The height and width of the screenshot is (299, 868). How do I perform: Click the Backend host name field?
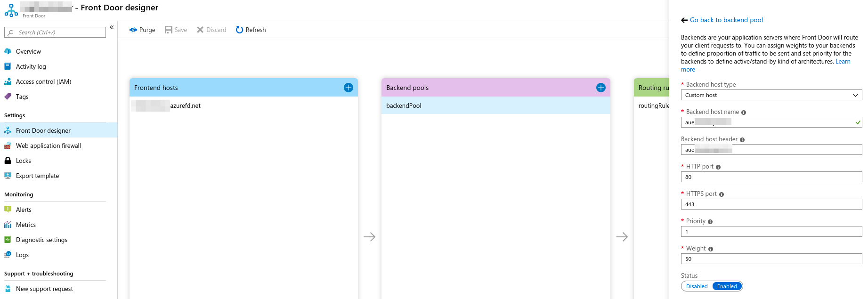coord(771,122)
